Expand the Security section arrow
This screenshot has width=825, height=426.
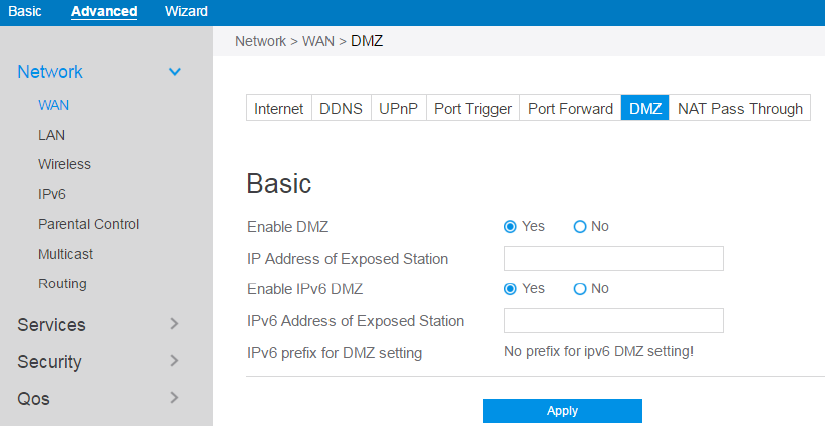(x=175, y=361)
